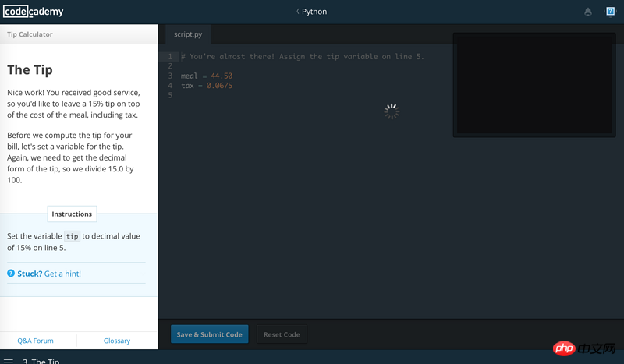The height and width of the screenshot is (364, 624).
Task: Click the Instructions tab label
Action: click(x=72, y=214)
